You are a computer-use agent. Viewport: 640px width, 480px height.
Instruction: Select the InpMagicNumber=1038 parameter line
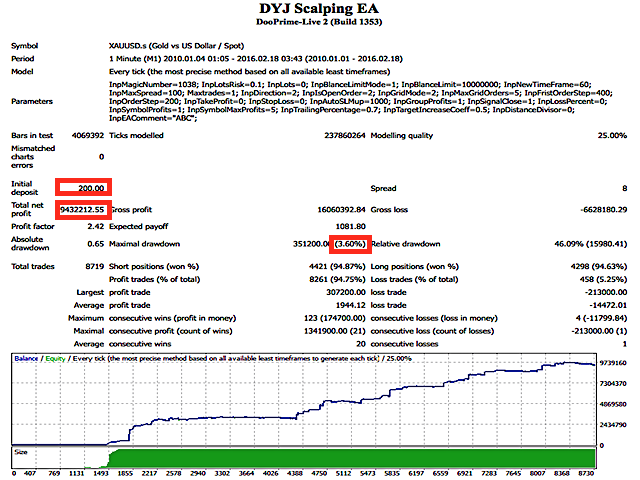pos(350,84)
